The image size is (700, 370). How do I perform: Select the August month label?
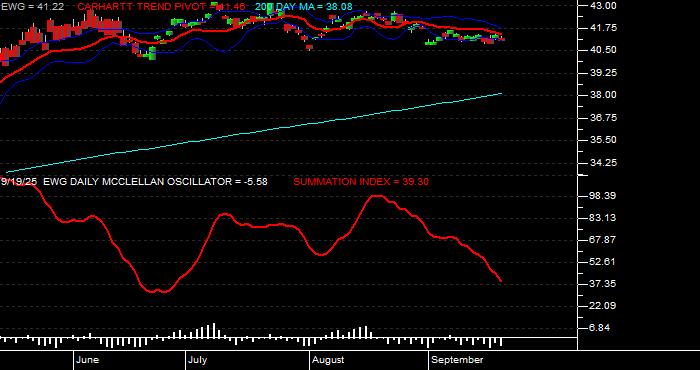pos(328,360)
